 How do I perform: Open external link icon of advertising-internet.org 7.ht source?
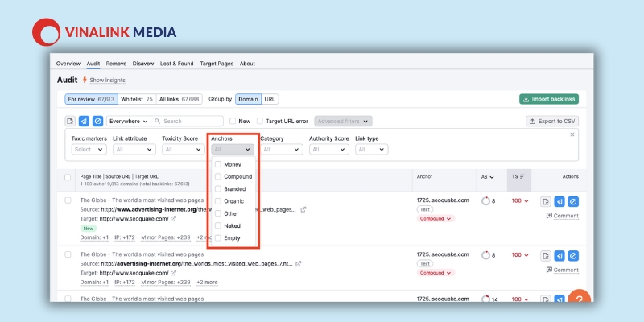pyautogui.click(x=298, y=264)
